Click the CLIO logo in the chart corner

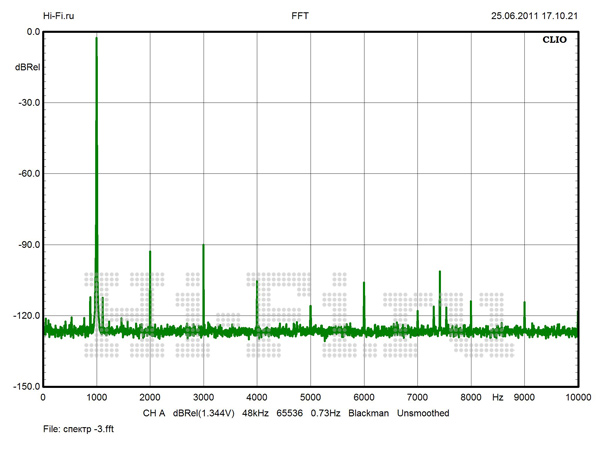[556, 43]
